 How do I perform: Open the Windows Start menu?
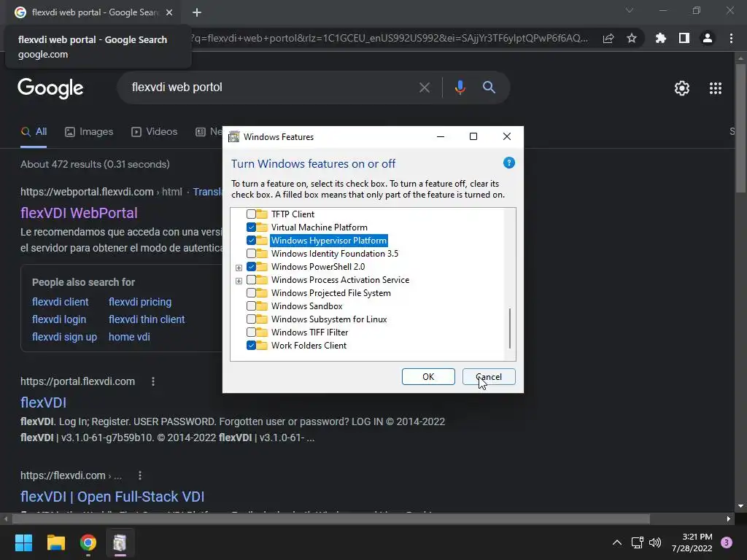click(23, 542)
